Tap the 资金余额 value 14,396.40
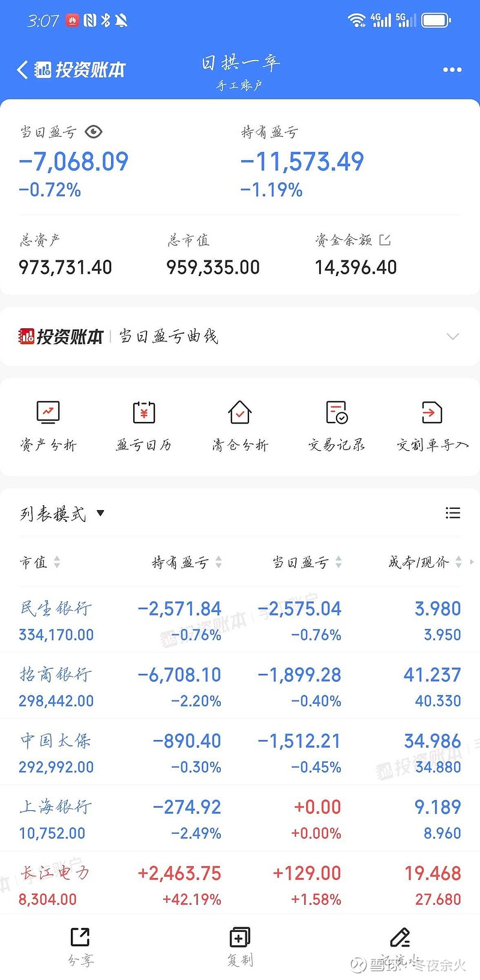 (x=356, y=267)
